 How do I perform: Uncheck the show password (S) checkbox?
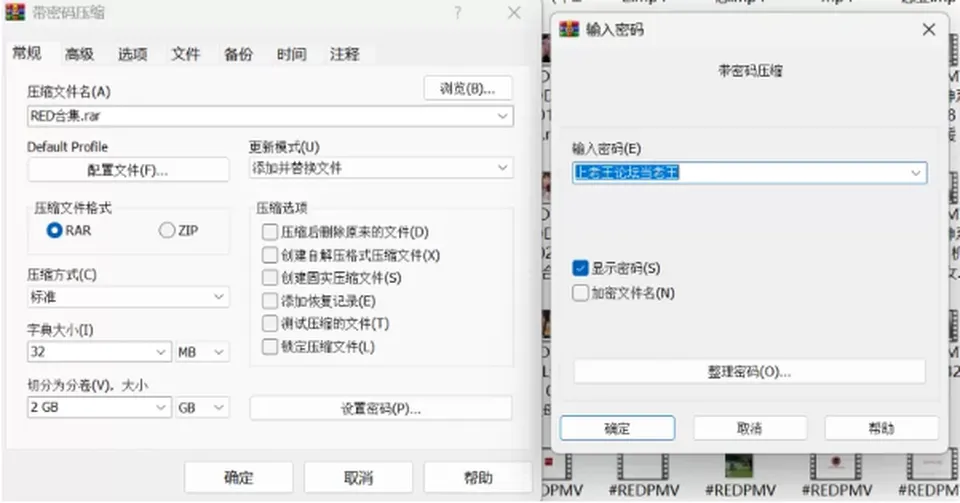coord(580,268)
